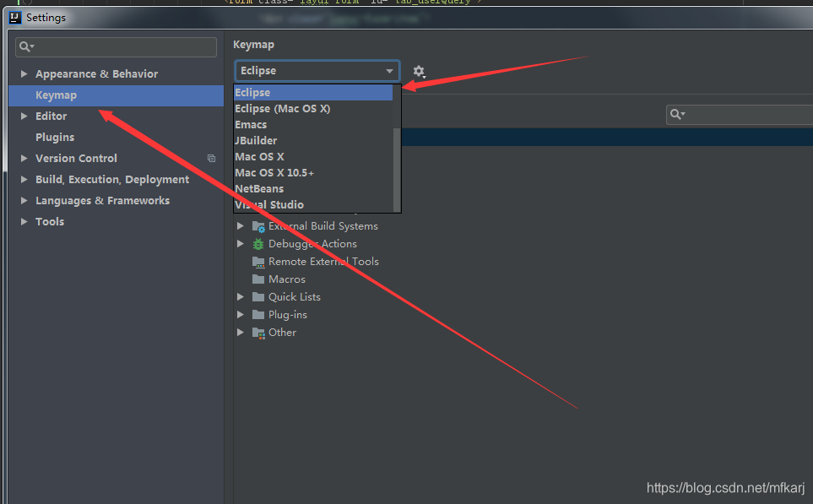Click the magnifier icon in settings search
This screenshot has width=813, height=504.
(26, 47)
